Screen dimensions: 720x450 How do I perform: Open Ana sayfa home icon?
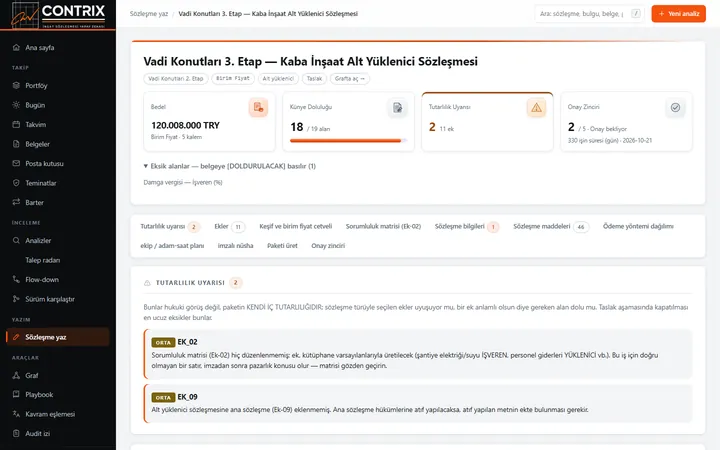[16, 47]
